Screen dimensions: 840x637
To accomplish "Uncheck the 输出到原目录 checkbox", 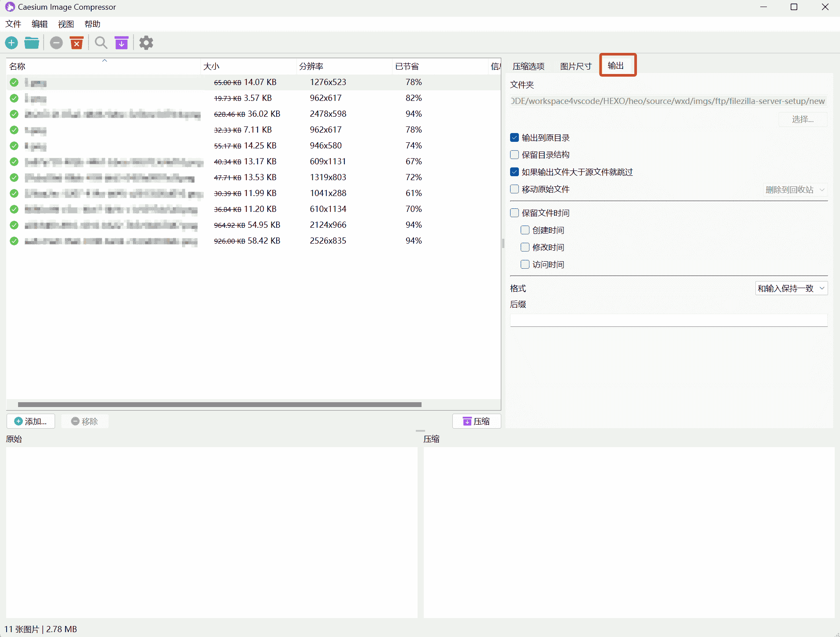I will click(514, 137).
